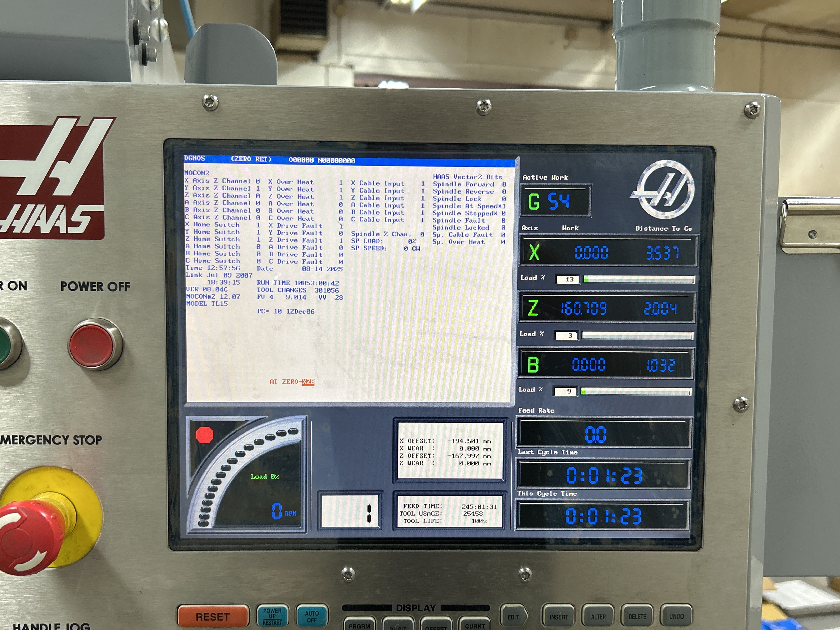Click the X load percent value 13
This screenshot has width=840, height=630.
[x=568, y=280]
